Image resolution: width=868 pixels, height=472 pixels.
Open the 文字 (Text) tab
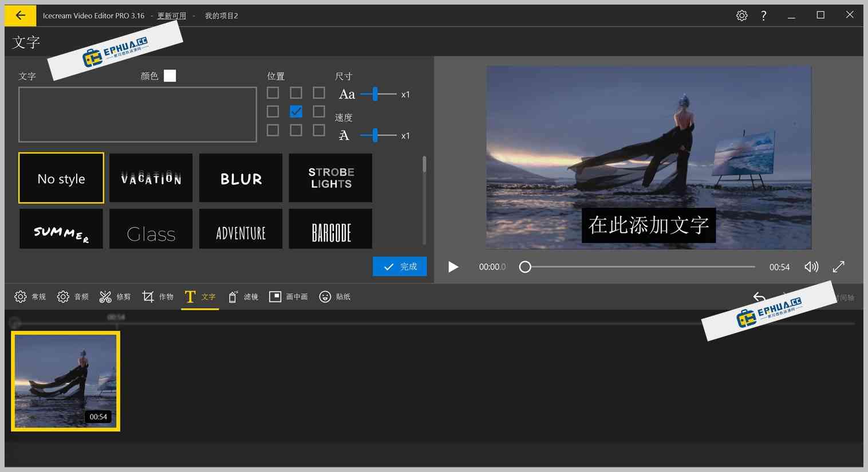pos(200,297)
